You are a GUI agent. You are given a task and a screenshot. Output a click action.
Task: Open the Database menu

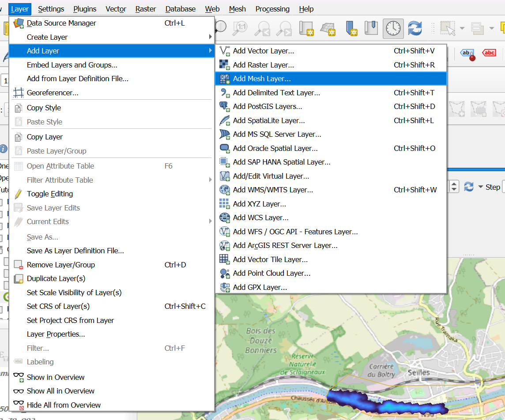click(181, 9)
